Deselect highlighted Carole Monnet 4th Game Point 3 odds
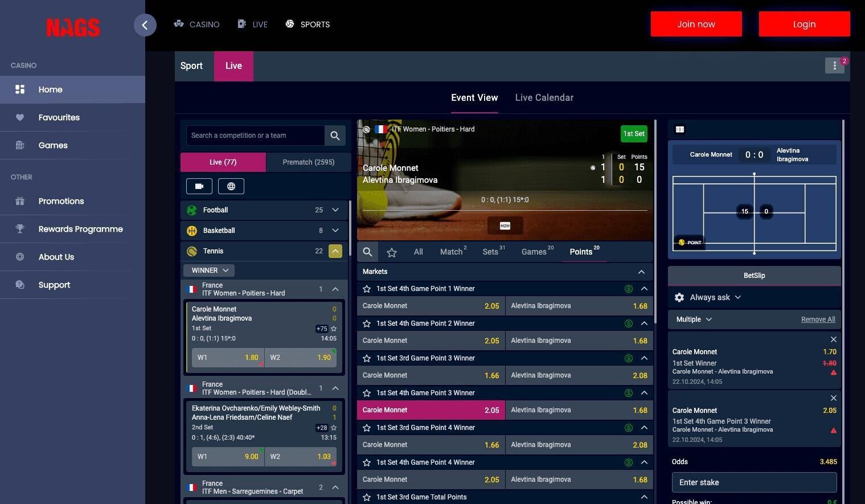The height and width of the screenshot is (504, 865). tap(431, 410)
